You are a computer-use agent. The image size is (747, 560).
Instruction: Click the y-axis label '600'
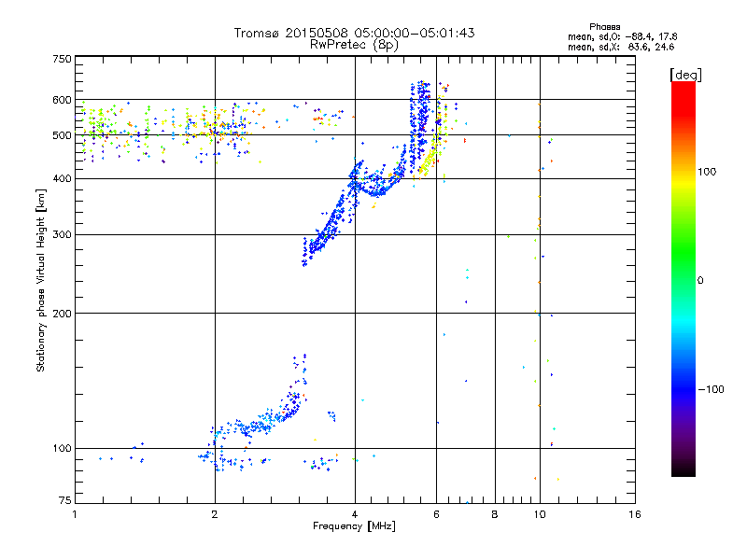pyautogui.click(x=62, y=100)
